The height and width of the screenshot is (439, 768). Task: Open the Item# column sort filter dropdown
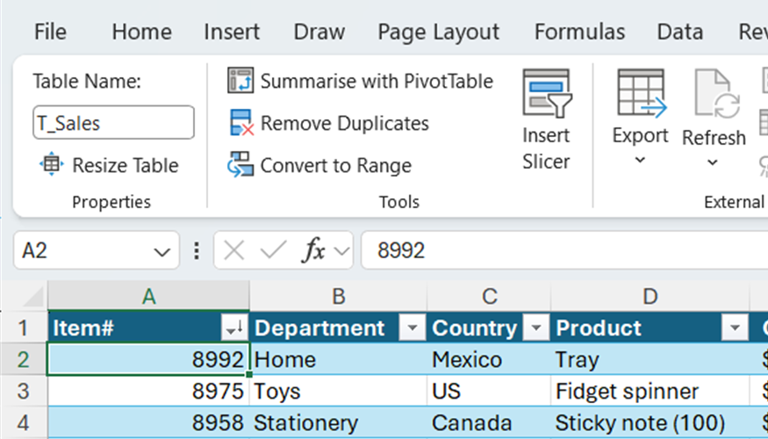235,328
